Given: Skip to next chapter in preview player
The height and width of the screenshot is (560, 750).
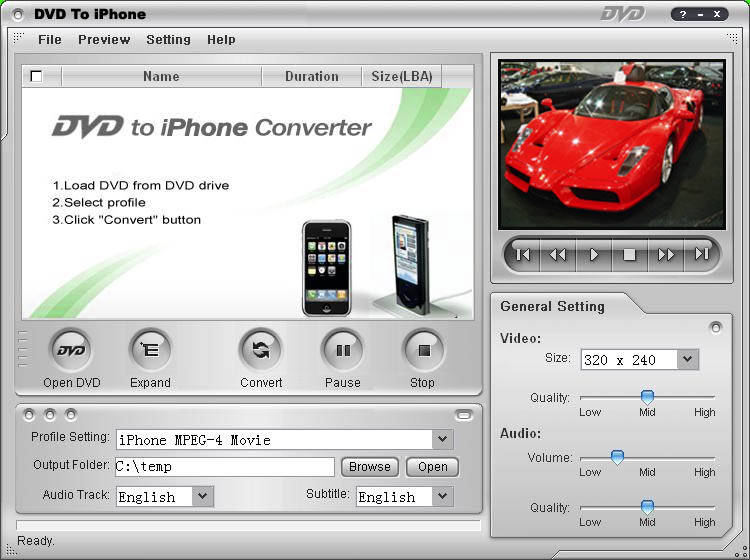Looking at the screenshot, I should tap(701, 254).
